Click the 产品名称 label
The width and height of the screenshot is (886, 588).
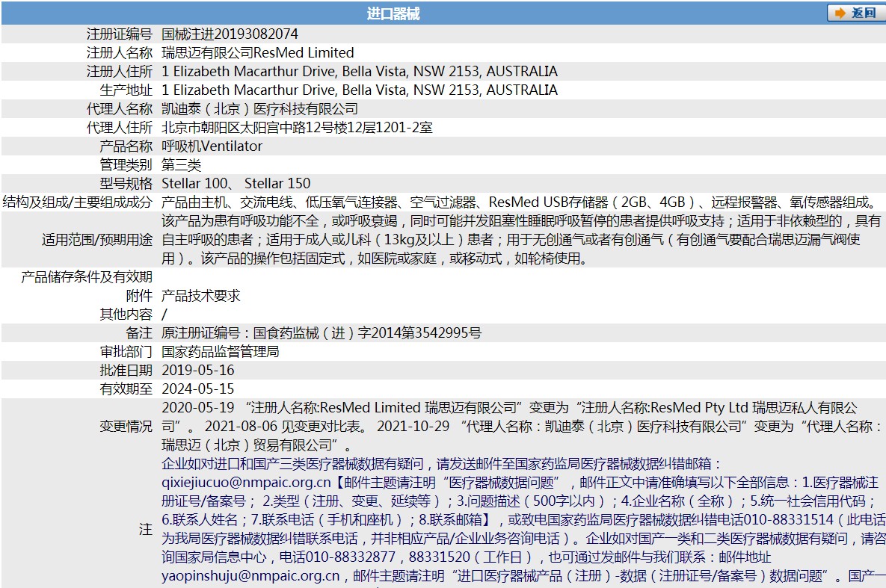[x=126, y=146]
